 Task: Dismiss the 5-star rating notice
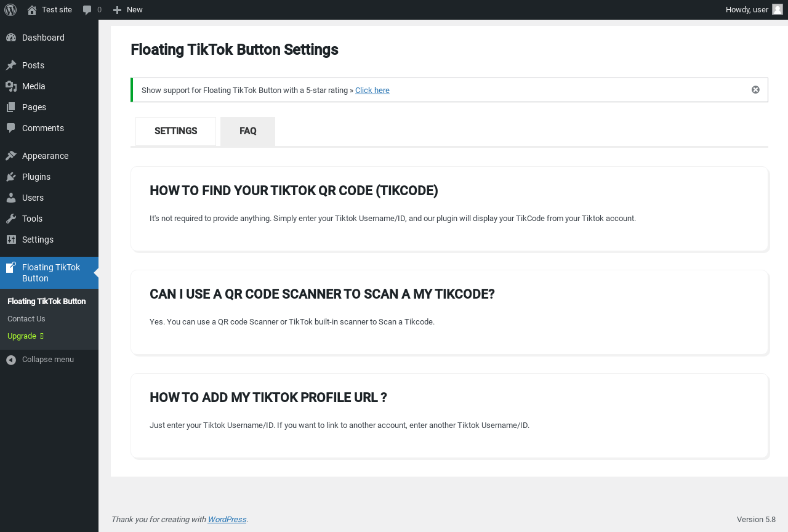click(x=755, y=90)
